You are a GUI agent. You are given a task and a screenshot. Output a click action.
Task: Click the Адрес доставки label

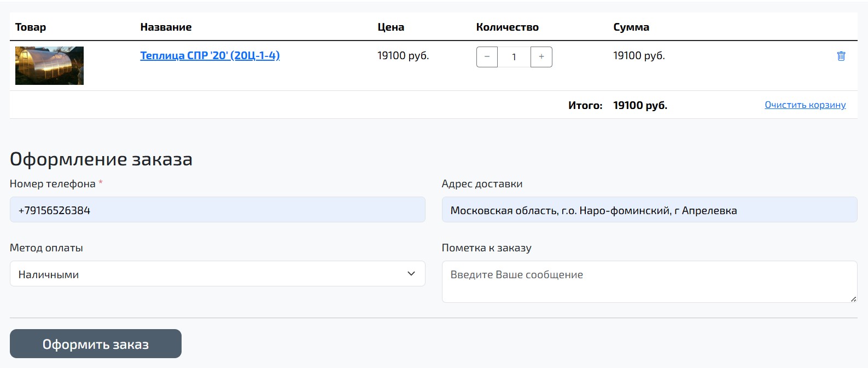point(482,184)
